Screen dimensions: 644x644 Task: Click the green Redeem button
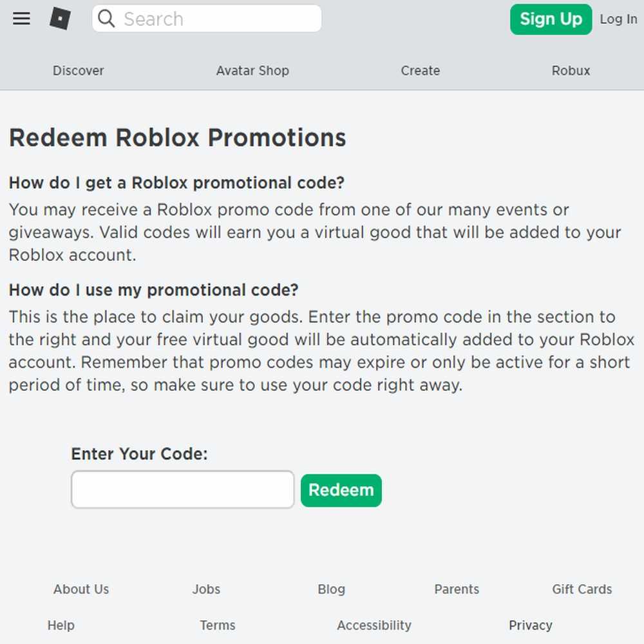[341, 490]
